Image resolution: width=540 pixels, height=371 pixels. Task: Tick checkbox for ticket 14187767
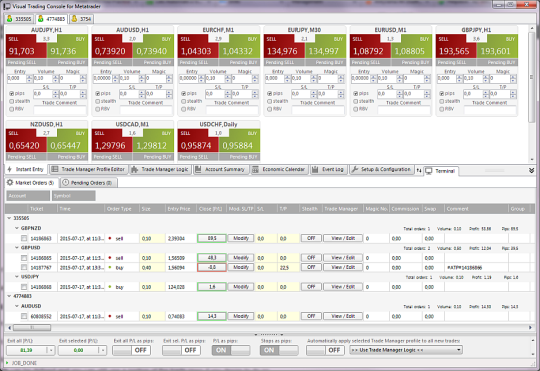tap(24, 267)
